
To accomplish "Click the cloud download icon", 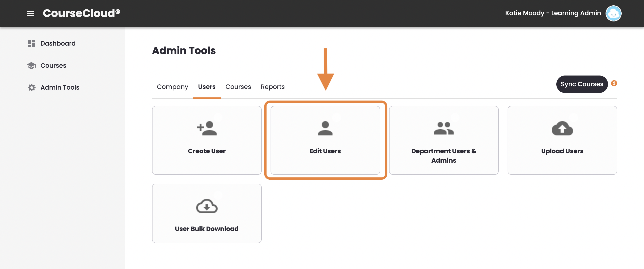I will pyautogui.click(x=206, y=206).
